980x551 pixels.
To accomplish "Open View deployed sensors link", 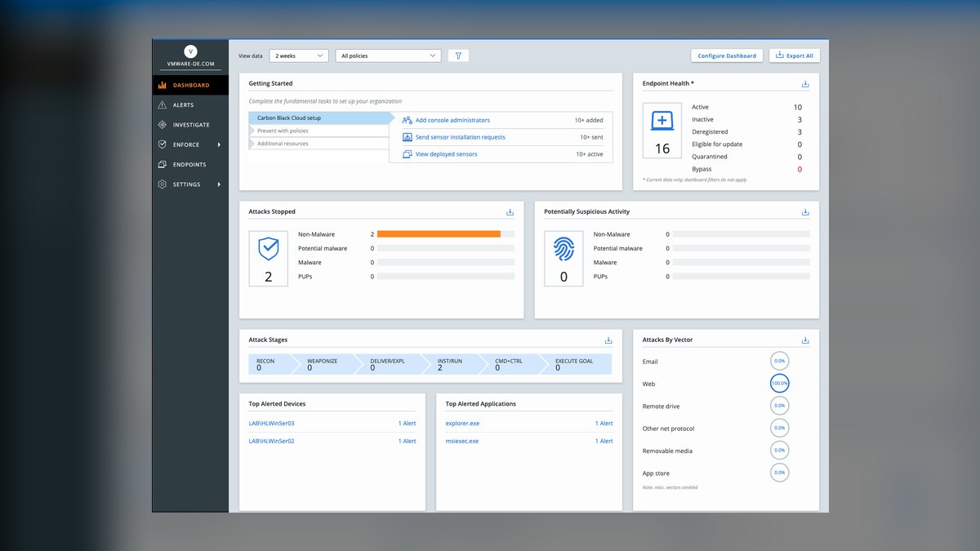I will pos(447,154).
